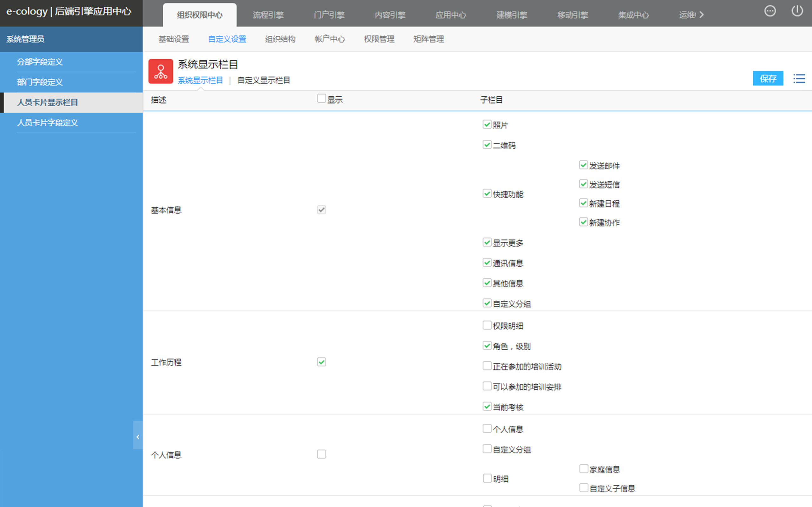
Task: Toggle the header 显示 select-all checkbox
Action: (321, 99)
